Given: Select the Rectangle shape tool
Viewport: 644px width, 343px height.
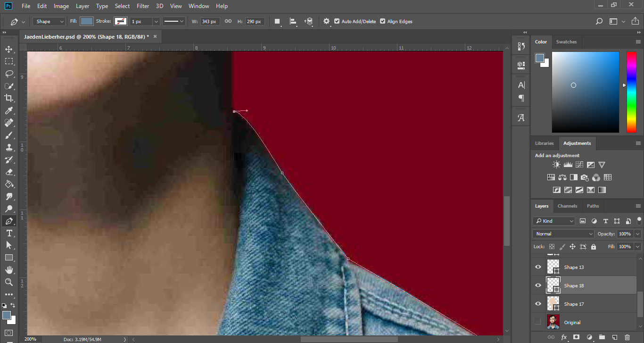Looking at the screenshot, I should [9, 258].
